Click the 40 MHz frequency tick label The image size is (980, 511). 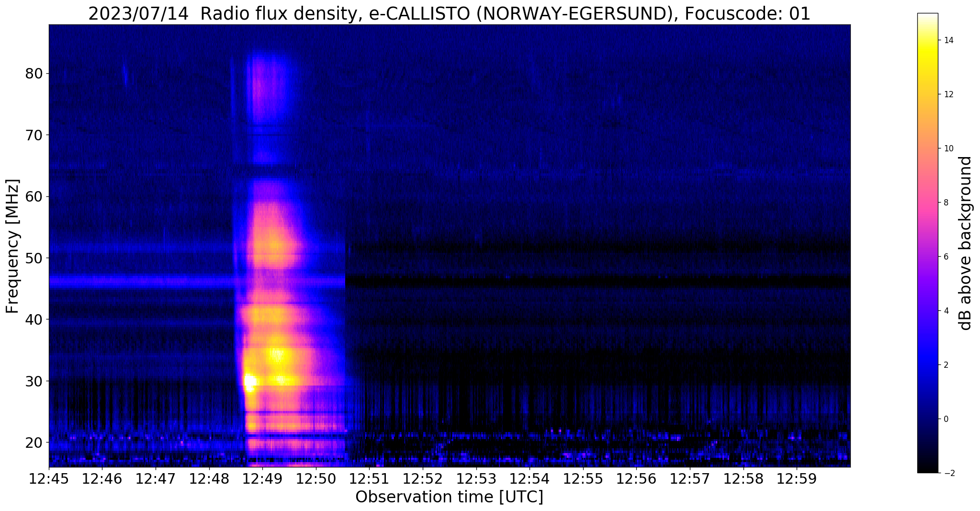(x=34, y=319)
